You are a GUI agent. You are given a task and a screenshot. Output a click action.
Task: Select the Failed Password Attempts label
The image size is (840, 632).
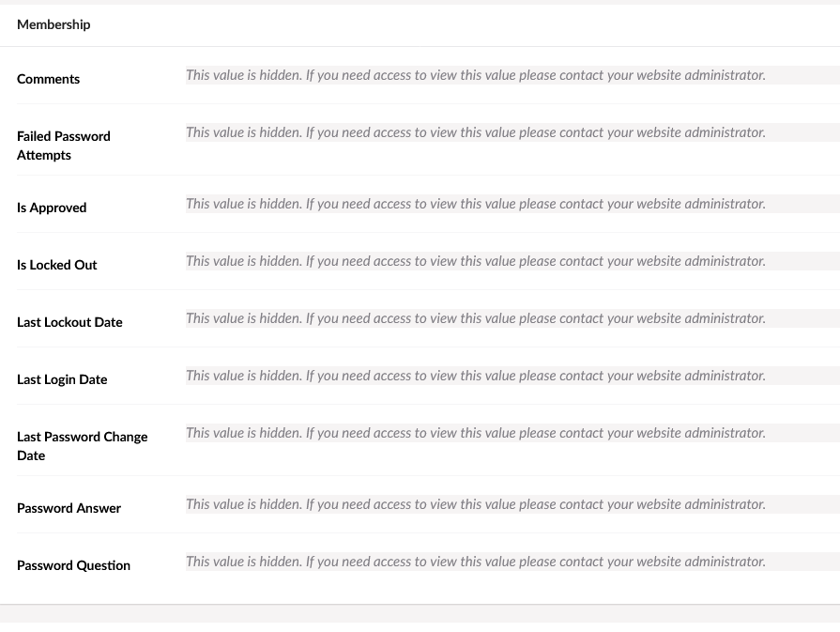coord(64,146)
